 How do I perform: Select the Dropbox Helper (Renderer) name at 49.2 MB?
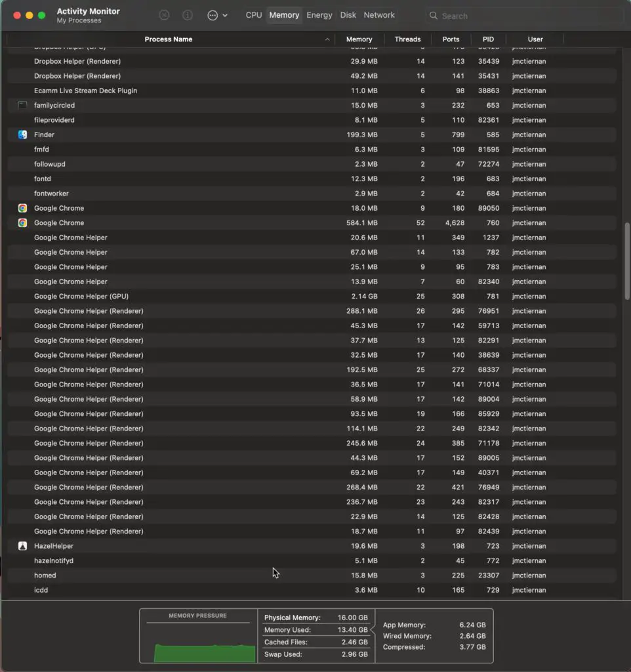77,76
